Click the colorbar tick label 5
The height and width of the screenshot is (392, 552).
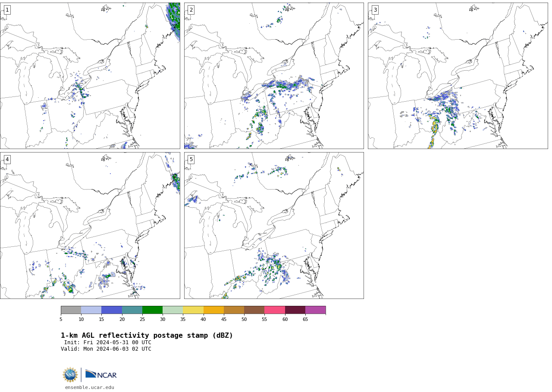[x=61, y=319]
